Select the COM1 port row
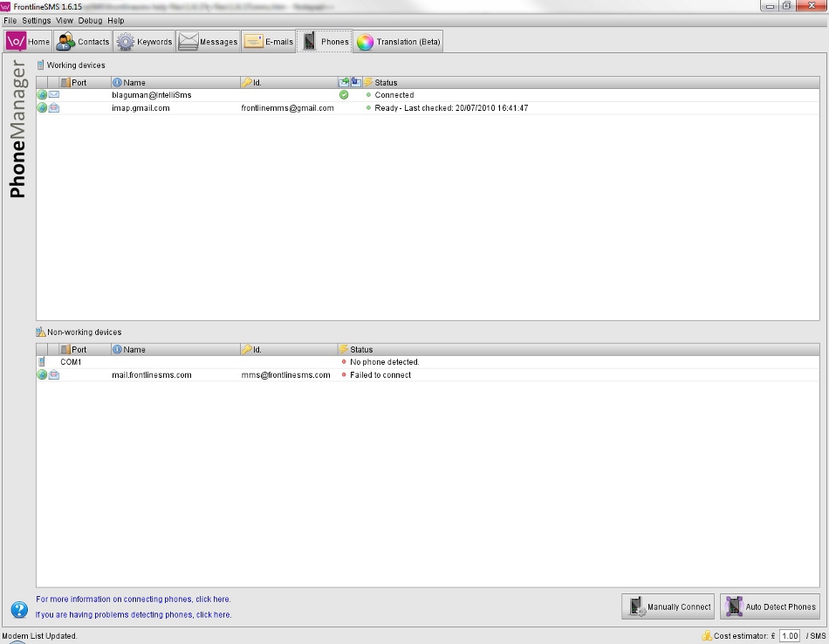 tap(428, 362)
